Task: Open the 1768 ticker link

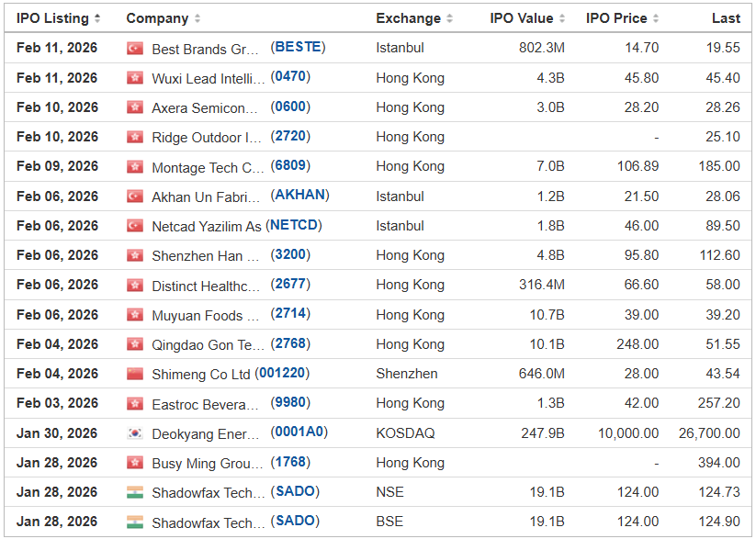Action: coord(290,462)
